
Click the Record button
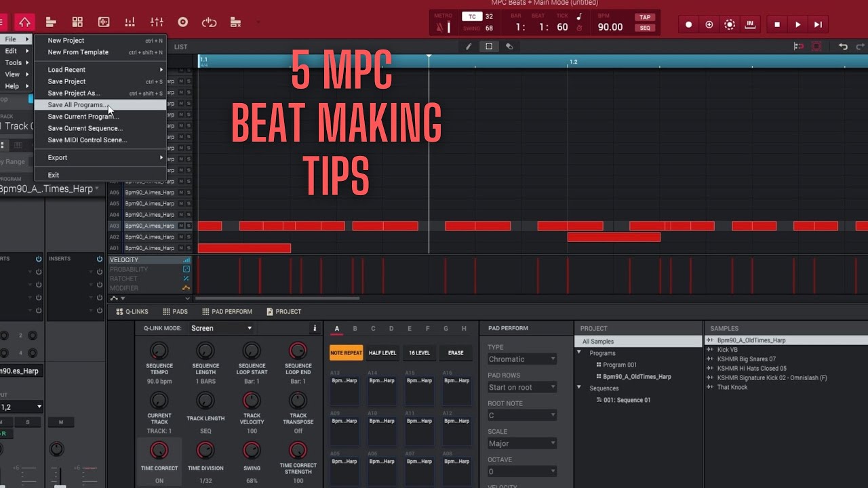pos(689,24)
